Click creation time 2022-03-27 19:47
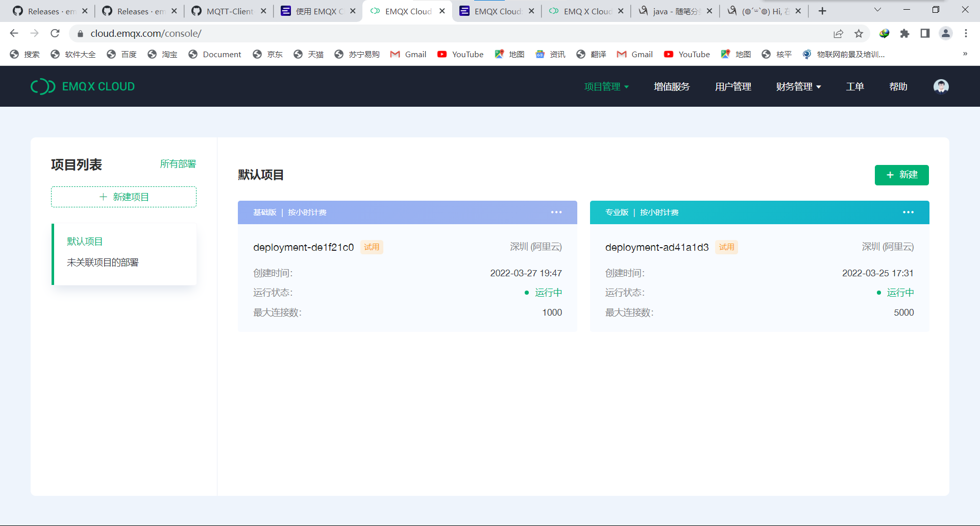980x526 pixels. [x=526, y=273]
